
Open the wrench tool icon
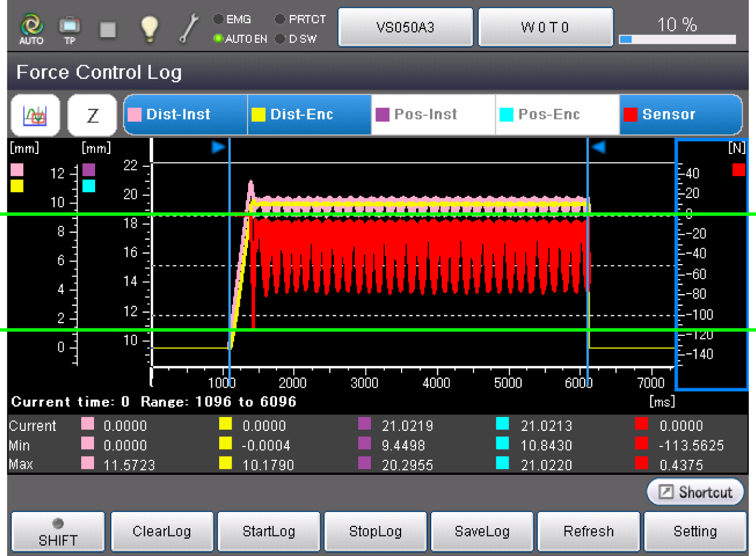point(189,28)
